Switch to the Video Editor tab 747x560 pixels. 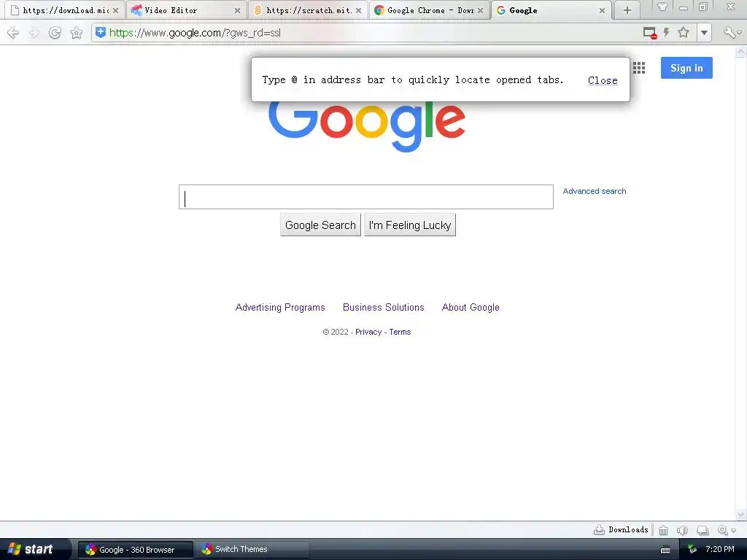coord(186,10)
